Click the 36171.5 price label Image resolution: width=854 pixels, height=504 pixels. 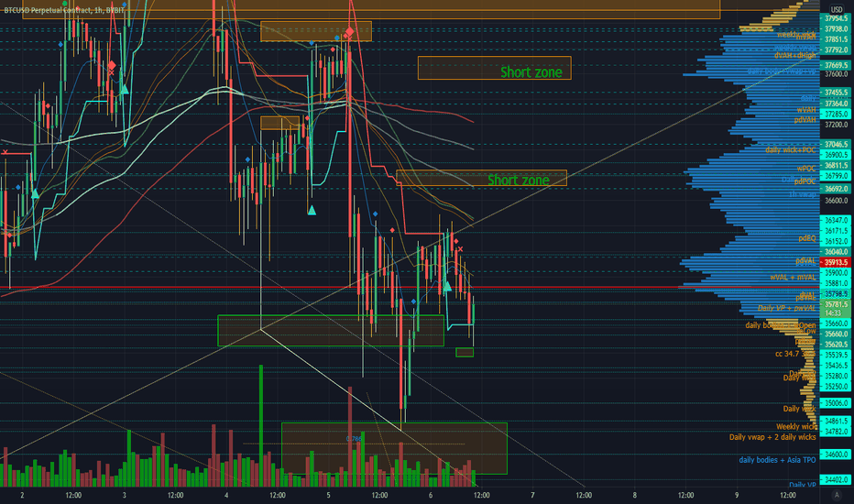[x=836, y=231]
